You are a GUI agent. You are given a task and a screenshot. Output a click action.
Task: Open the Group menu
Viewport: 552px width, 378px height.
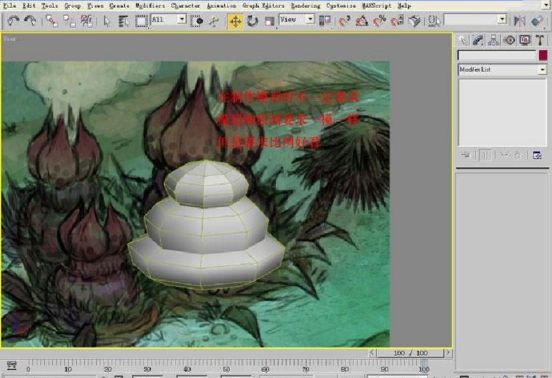pyautogui.click(x=73, y=6)
